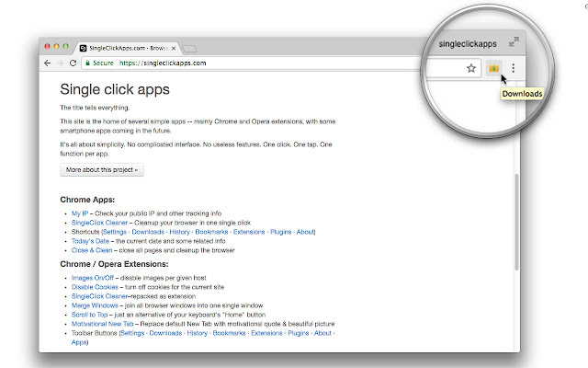Open Extensions link in Shortcuts row
Image resolution: width=588 pixels, height=368 pixels.
tap(249, 232)
